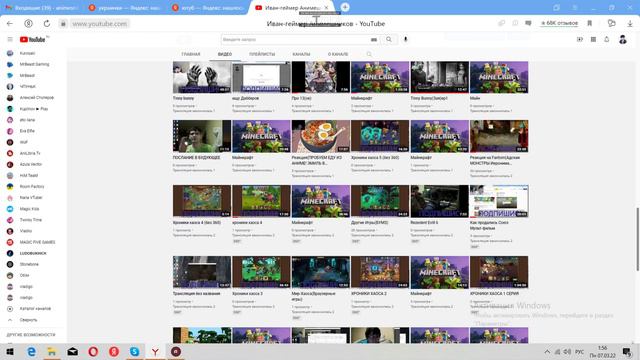
Task: Open the О КАНАЛЕ tab
Action: [x=338, y=54]
